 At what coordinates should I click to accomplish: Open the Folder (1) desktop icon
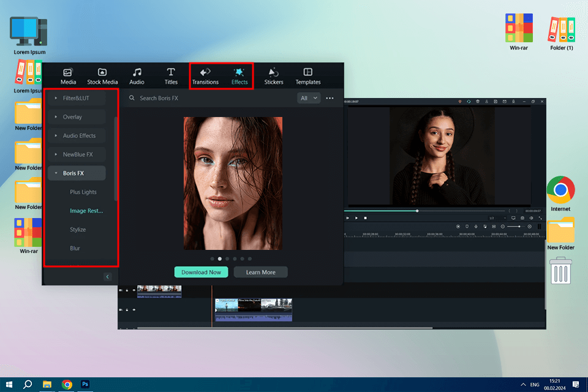[562, 33]
